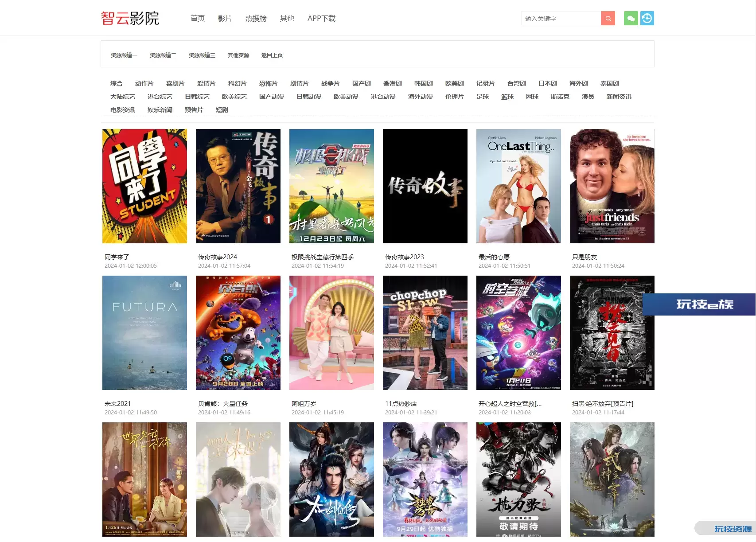Screen dimensions: 756x542
Task: Select the 泰国剧 category
Action: tap(610, 83)
